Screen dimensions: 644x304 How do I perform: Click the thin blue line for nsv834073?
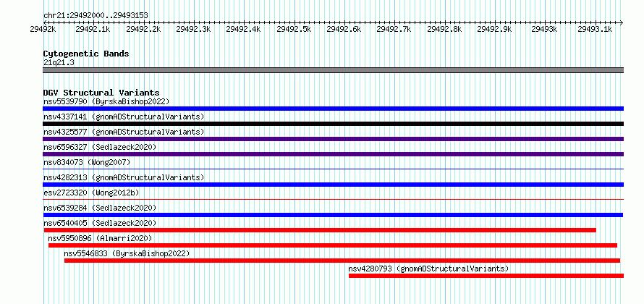[x=333, y=169]
